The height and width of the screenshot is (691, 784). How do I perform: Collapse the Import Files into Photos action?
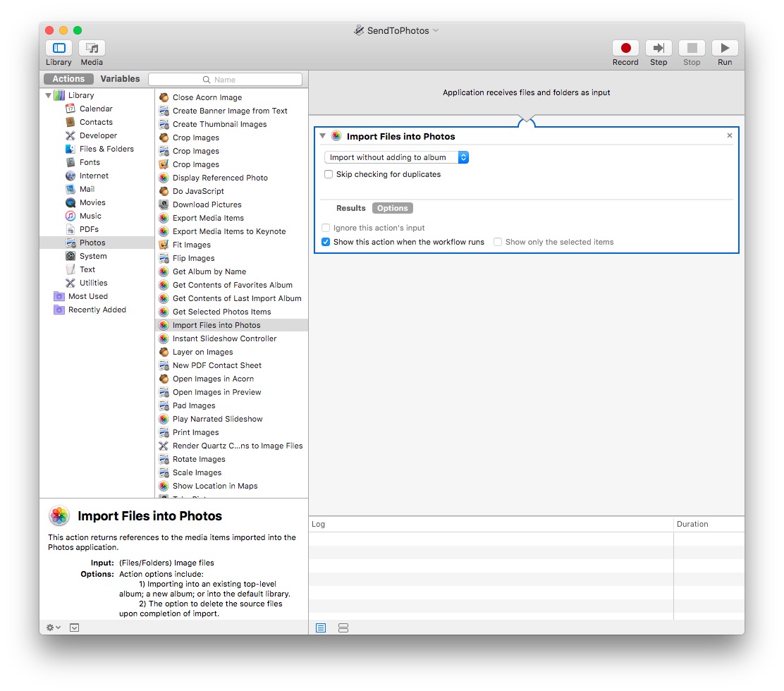tap(323, 136)
